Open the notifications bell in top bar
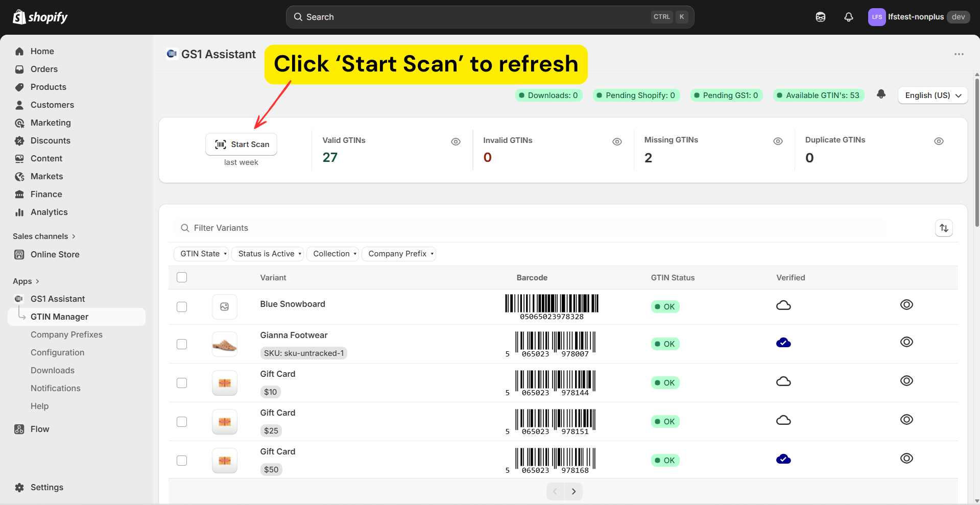980x505 pixels. [x=848, y=17]
